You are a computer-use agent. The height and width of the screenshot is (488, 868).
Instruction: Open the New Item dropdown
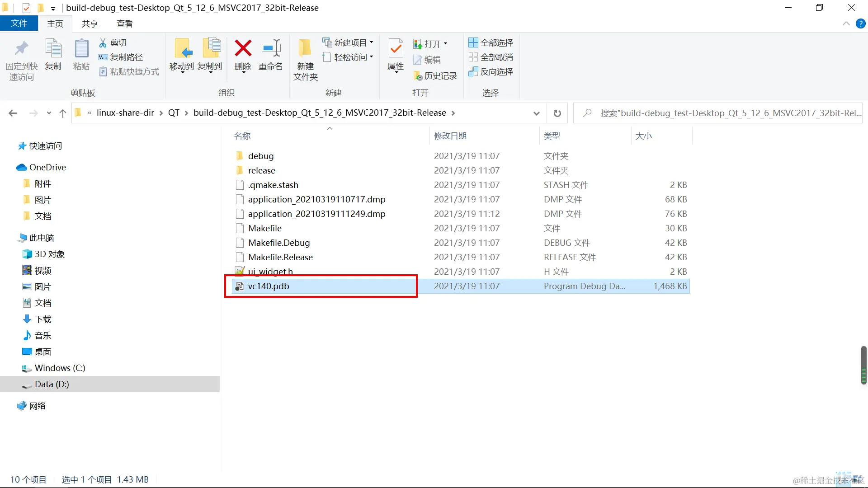[x=348, y=42]
